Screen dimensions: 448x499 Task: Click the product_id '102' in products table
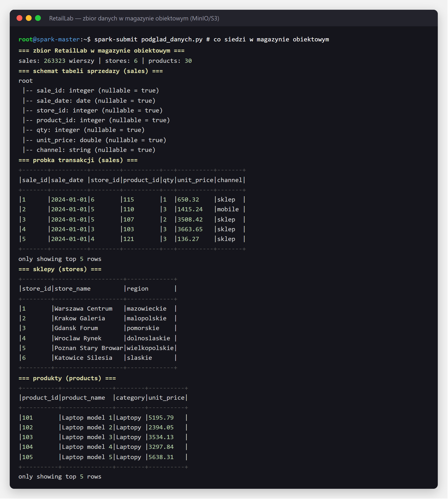[27, 428]
